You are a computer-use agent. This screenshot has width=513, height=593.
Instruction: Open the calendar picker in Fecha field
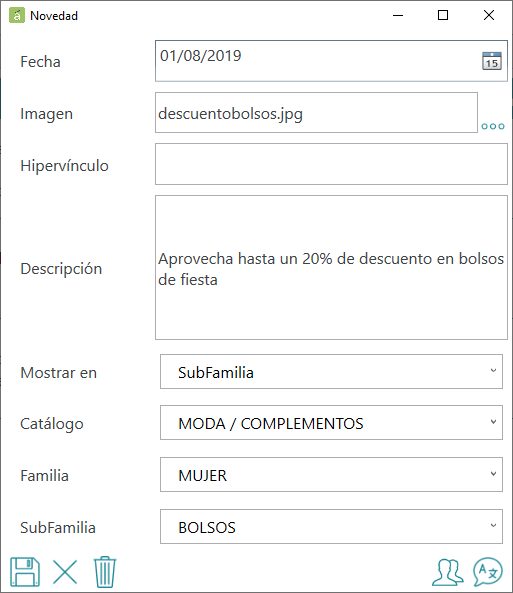pyautogui.click(x=492, y=61)
